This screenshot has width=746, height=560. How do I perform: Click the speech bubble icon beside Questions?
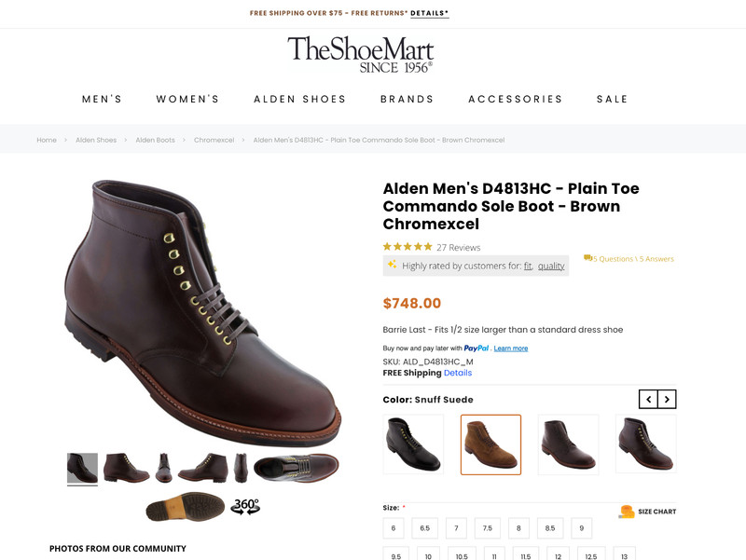pyautogui.click(x=587, y=258)
